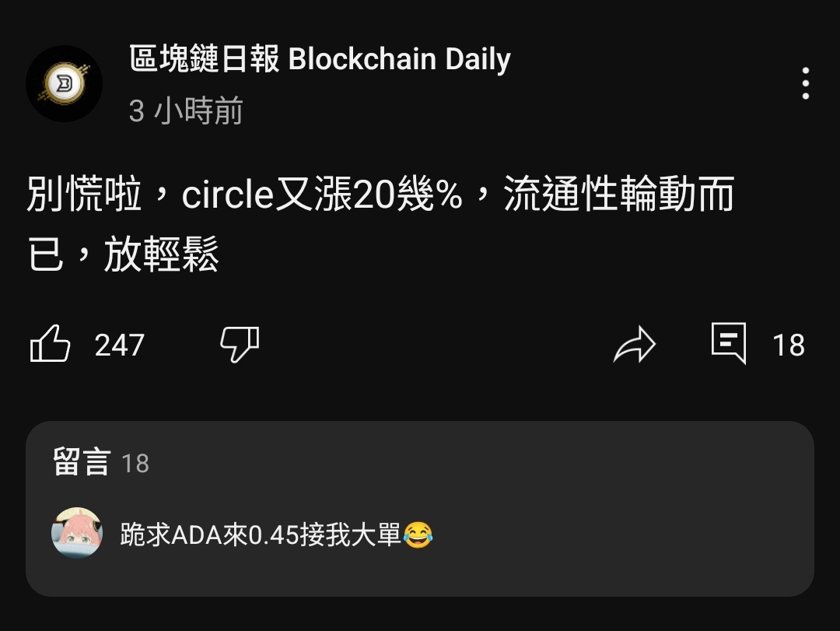Share the post via arrow icon
840x631 pixels.
tap(635, 344)
